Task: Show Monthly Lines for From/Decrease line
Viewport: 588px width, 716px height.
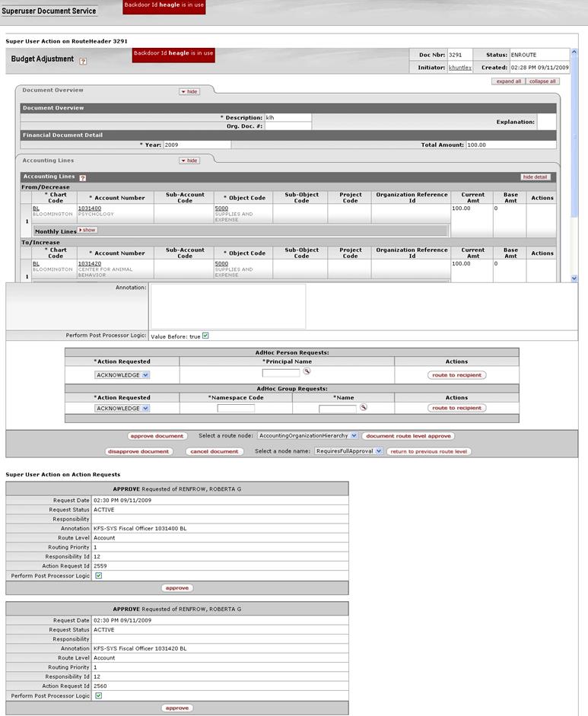Action: point(87,230)
